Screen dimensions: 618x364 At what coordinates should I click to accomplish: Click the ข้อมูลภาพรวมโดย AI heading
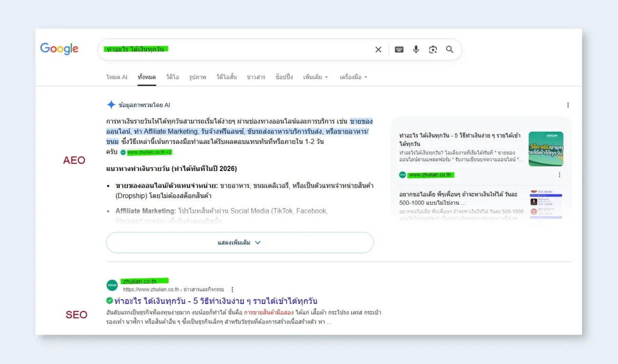click(x=145, y=105)
